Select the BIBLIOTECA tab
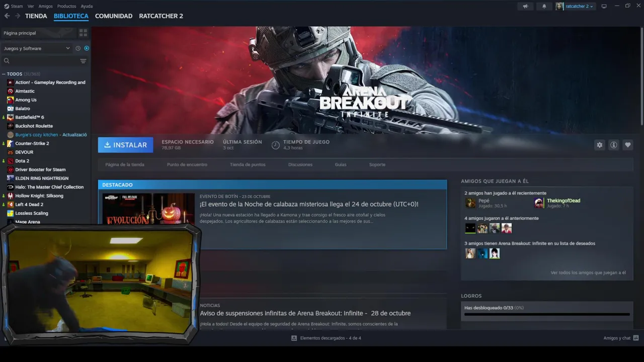 (x=71, y=16)
